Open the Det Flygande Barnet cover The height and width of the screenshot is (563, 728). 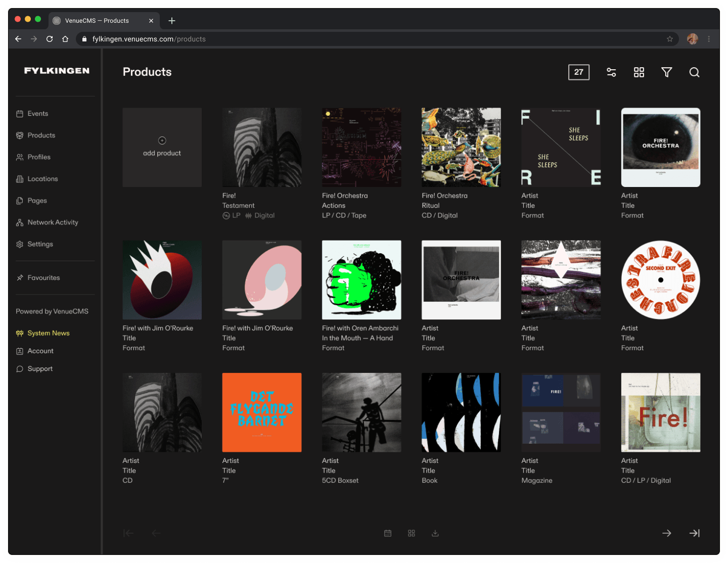262,412
